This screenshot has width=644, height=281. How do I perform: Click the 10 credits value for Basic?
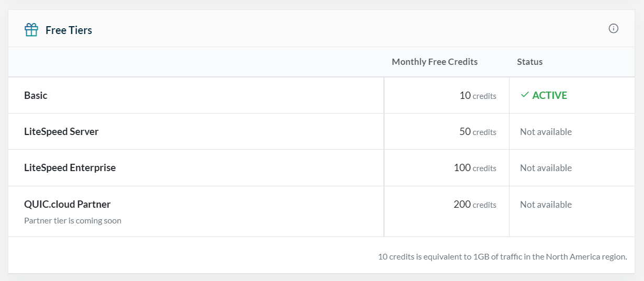coord(478,96)
